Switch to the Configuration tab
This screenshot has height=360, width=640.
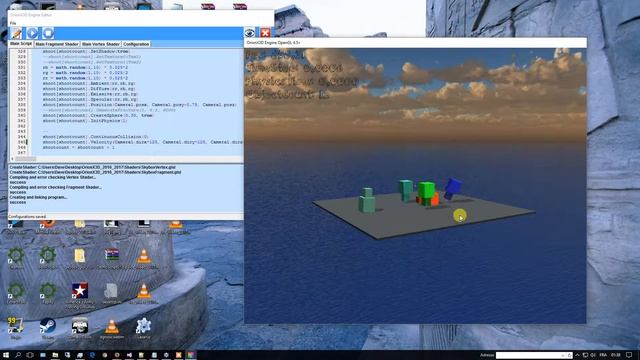tap(136, 44)
